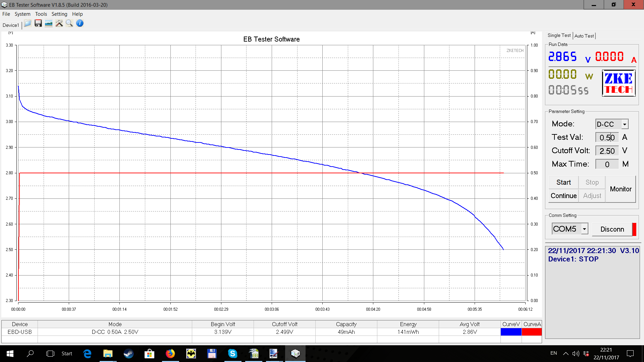The height and width of the screenshot is (362, 644).
Task: Click the save picture landscape icon
Action: click(x=49, y=23)
